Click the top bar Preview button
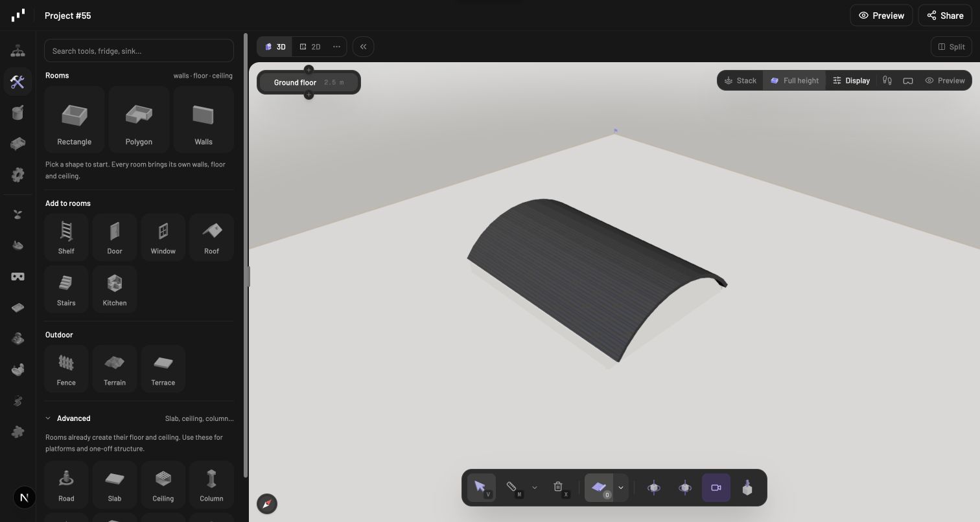 [881, 16]
